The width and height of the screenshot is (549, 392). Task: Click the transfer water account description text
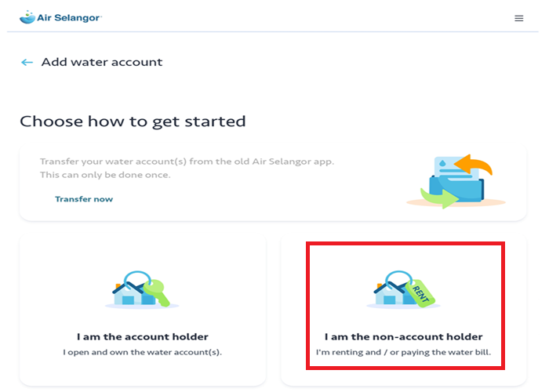(187, 162)
